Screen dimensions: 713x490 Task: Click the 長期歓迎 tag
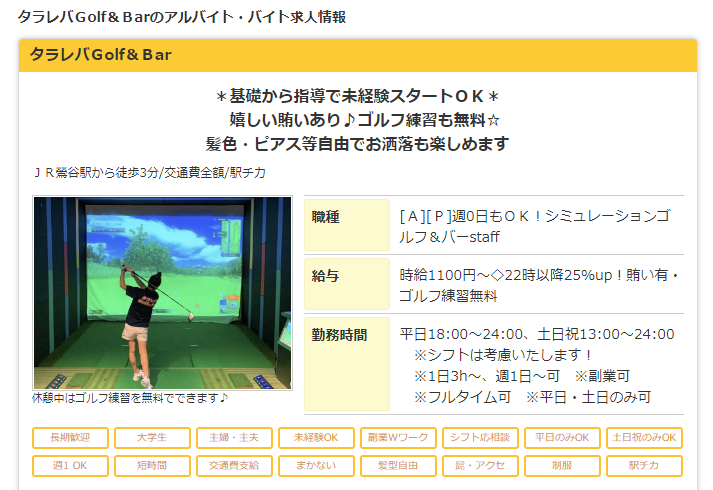coord(71,438)
